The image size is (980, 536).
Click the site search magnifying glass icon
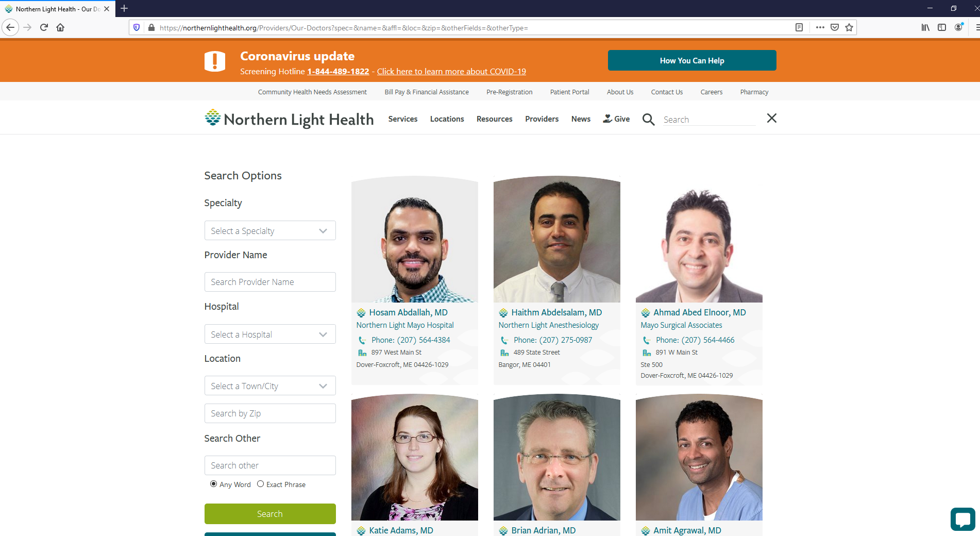point(648,120)
